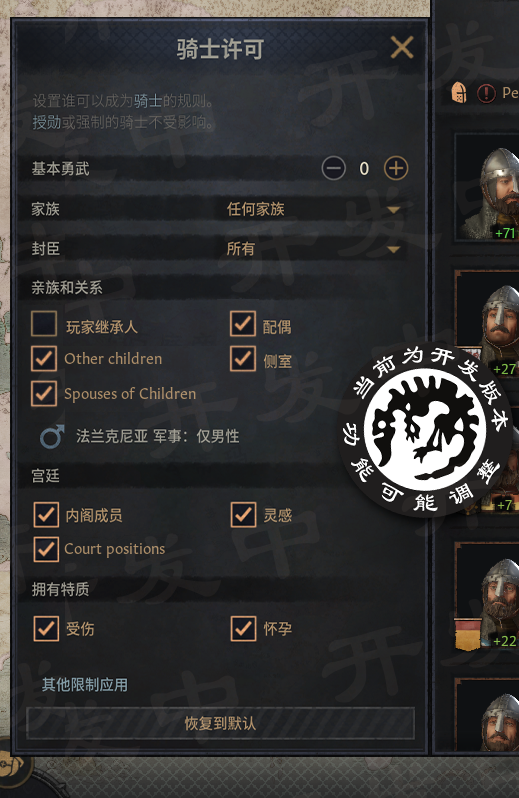Toggle the Spouses of Children checkbox

click(x=44, y=393)
